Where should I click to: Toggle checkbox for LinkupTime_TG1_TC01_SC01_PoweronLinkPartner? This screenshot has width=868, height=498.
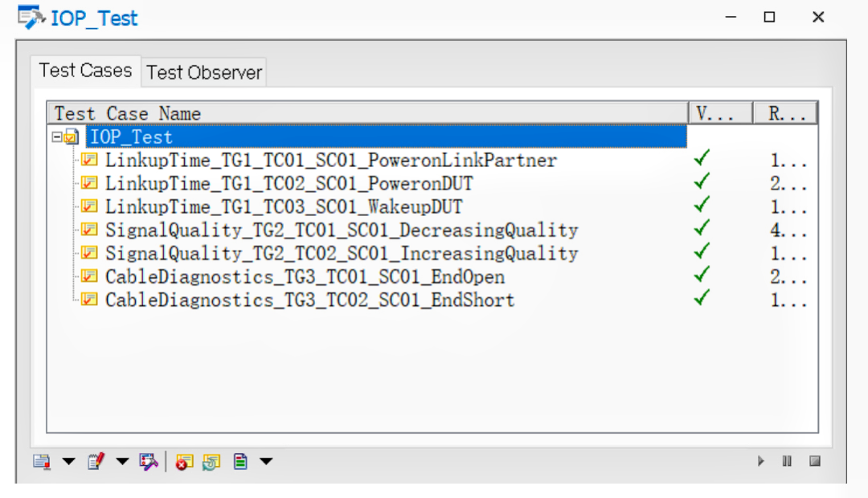click(90, 161)
